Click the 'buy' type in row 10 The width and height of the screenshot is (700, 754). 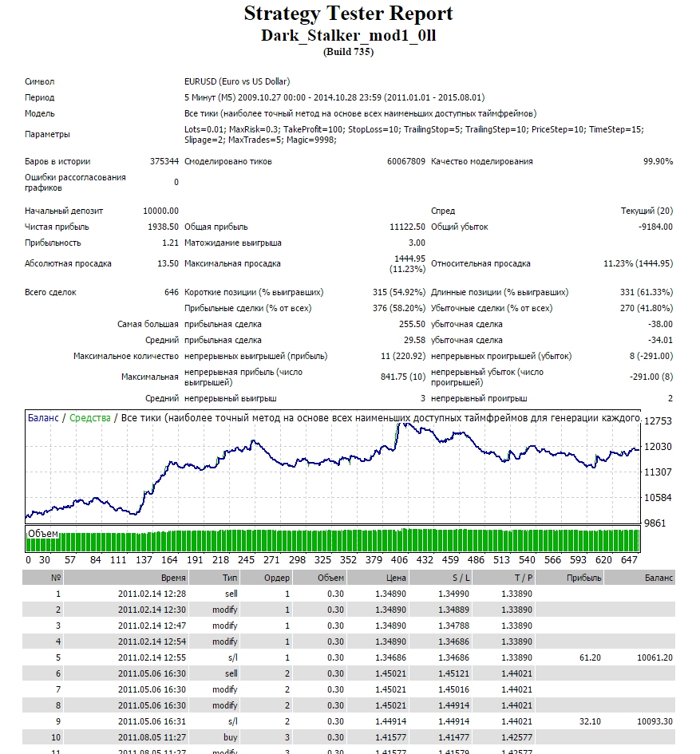point(231,738)
